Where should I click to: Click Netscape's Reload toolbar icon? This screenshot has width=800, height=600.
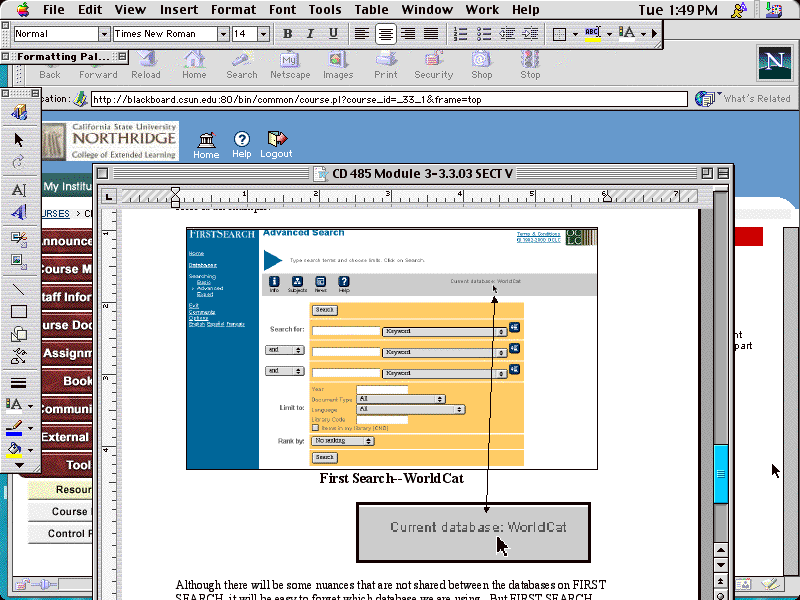click(x=146, y=65)
